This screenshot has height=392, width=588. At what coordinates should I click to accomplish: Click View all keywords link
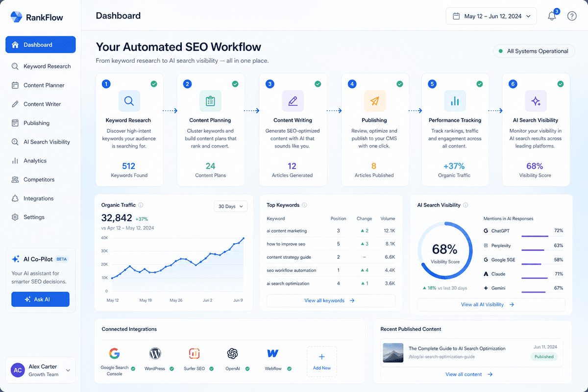coord(331,300)
